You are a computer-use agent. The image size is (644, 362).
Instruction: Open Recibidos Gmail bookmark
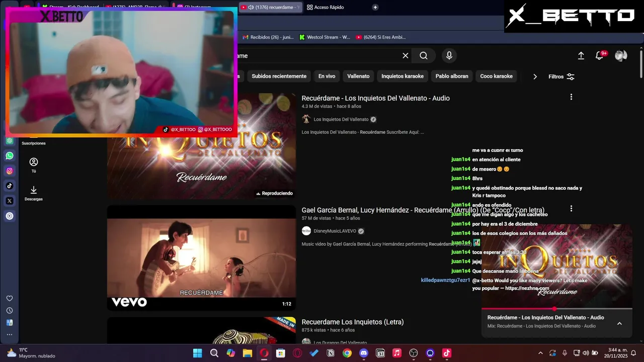[268, 37]
